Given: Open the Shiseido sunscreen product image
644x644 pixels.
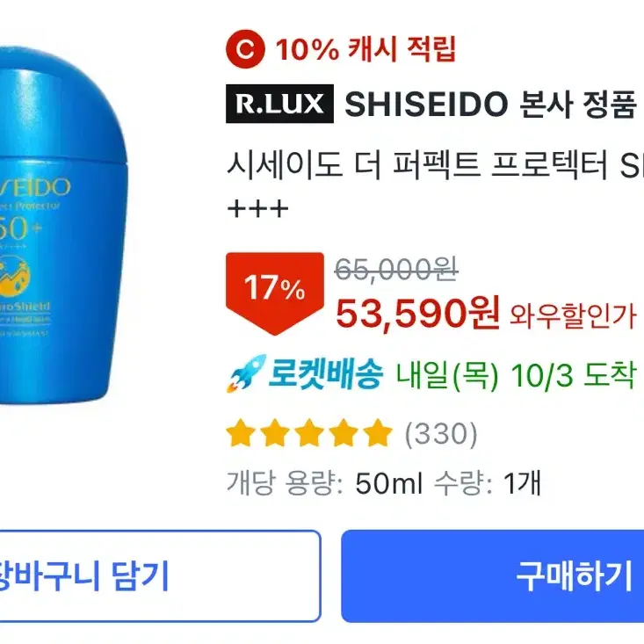Looking at the screenshot, I should (63, 225).
